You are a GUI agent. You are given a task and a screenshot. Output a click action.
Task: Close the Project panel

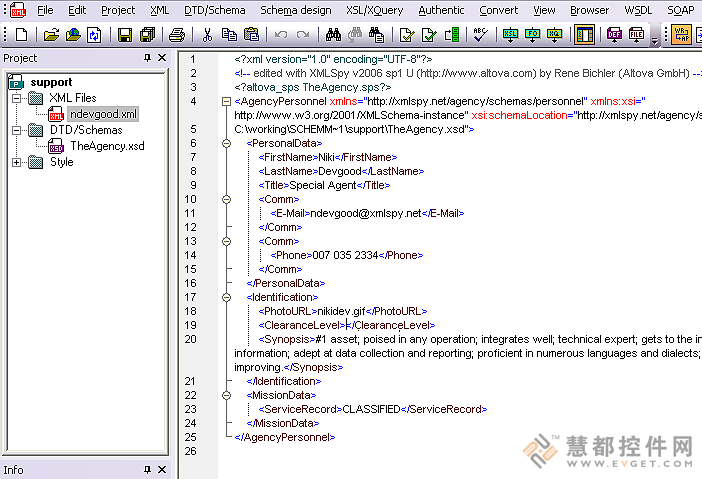point(162,58)
